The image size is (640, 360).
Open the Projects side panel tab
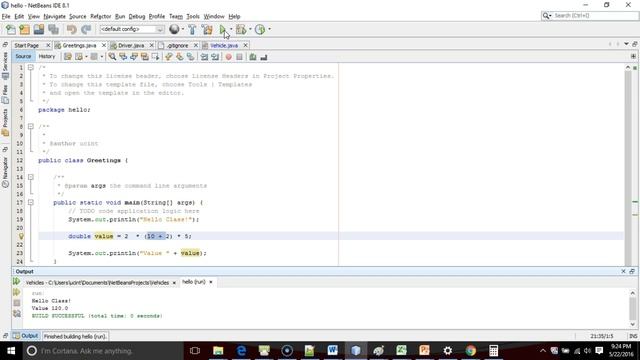[x=5, y=122]
